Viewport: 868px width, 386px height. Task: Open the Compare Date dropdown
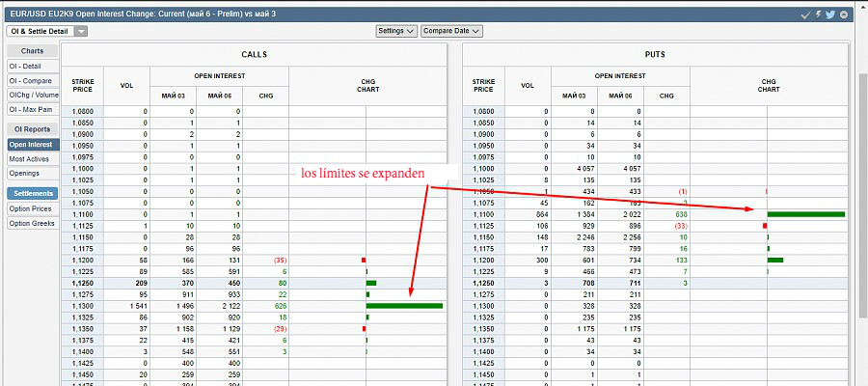[x=451, y=31]
